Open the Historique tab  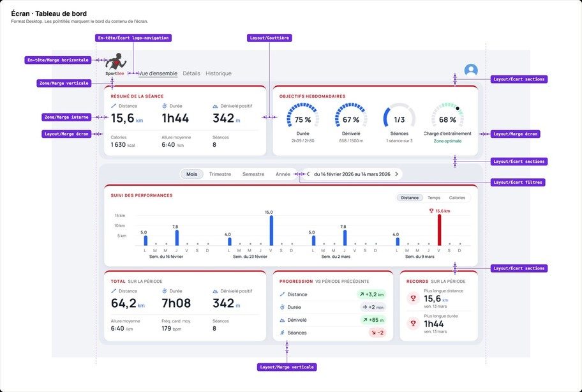219,73
